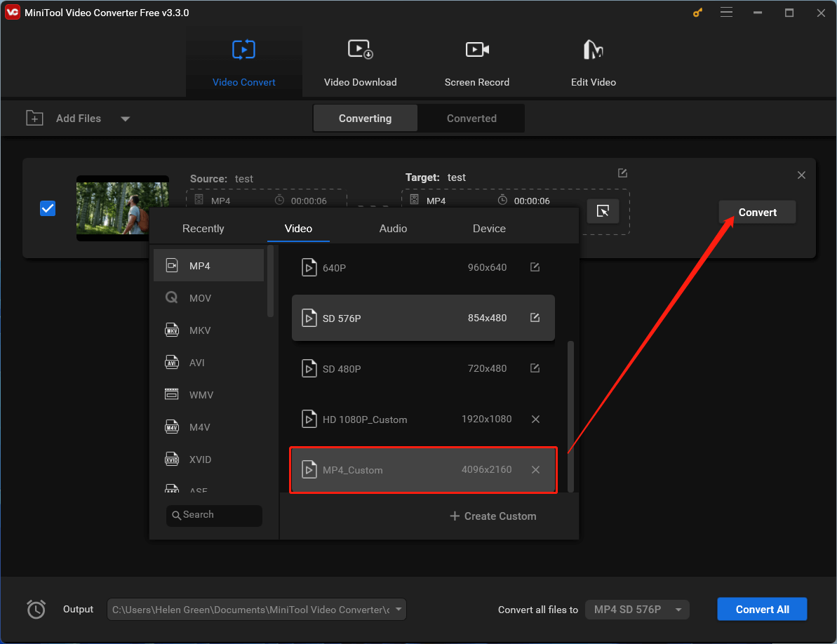Switch to the Recently formats tab

(203, 229)
